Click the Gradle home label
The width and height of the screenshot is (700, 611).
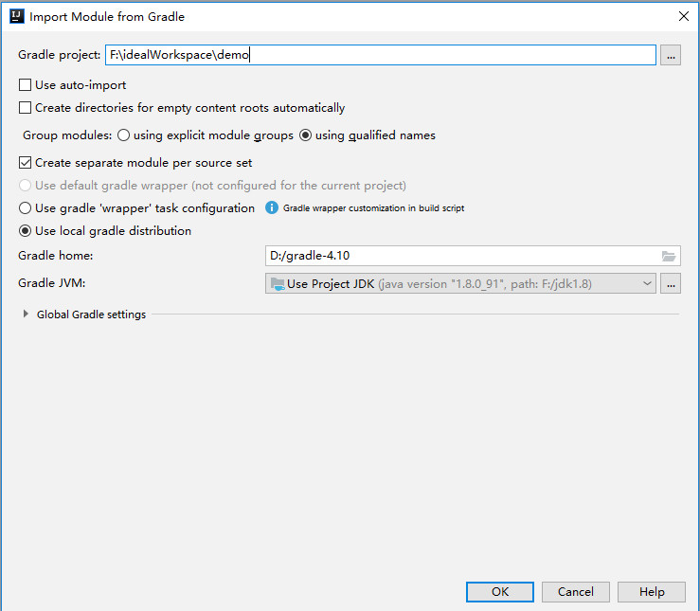tap(56, 256)
